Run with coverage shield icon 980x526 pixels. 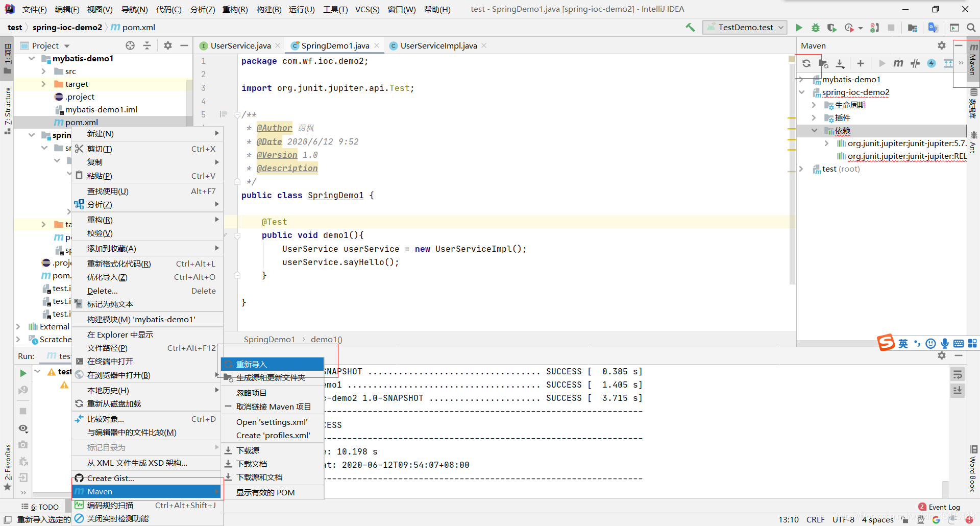[x=832, y=28]
